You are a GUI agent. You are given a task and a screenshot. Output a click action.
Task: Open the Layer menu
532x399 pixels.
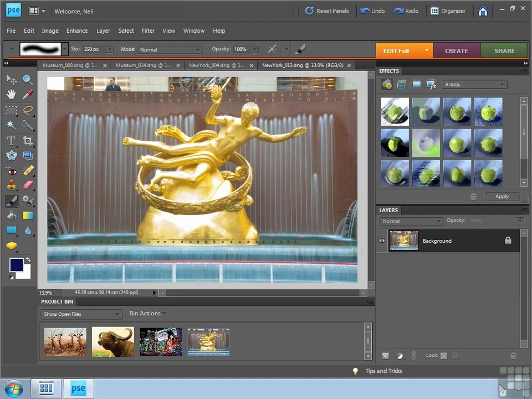pos(103,30)
